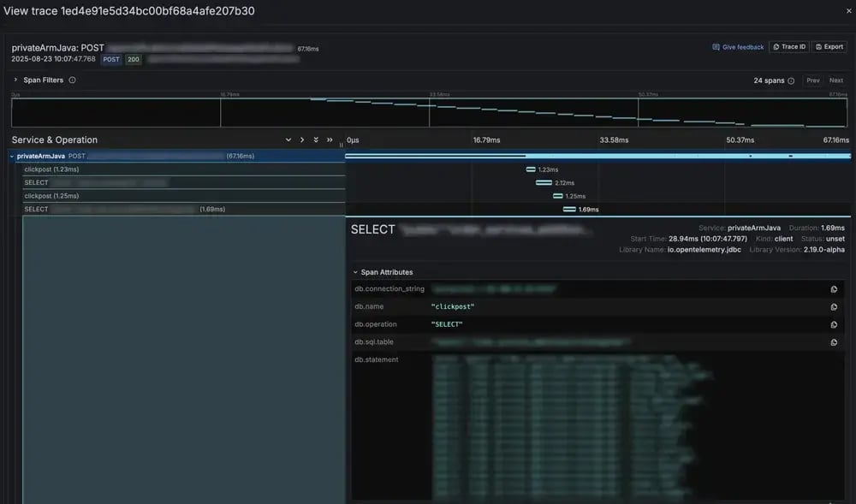Viewport: 856px width, 504px height.
Task: Click the Kind: client value
Action: [783, 239]
